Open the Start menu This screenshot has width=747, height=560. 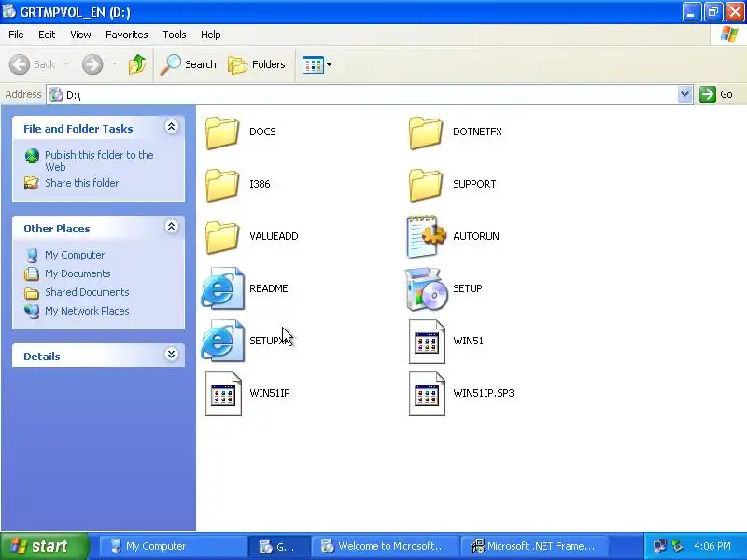pyautogui.click(x=44, y=546)
